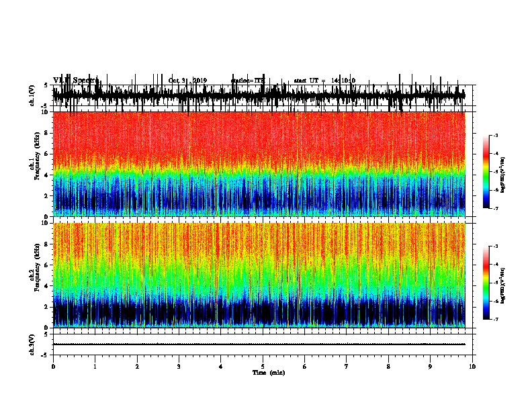532x411 pixels.
Task: Click the -7 label on ch.1 color bar
Action: pyautogui.click(x=495, y=208)
